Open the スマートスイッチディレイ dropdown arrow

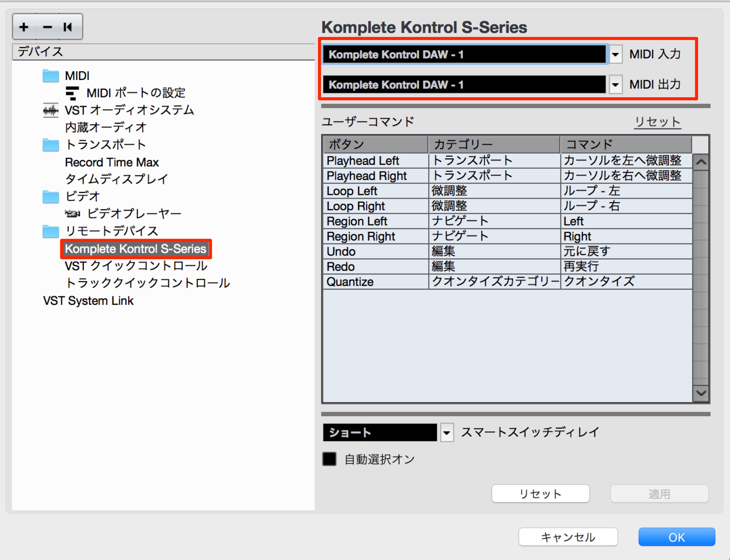447,433
